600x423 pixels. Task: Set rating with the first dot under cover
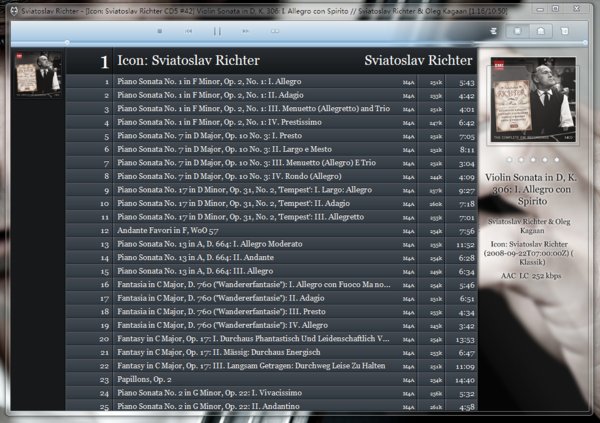(x=509, y=159)
